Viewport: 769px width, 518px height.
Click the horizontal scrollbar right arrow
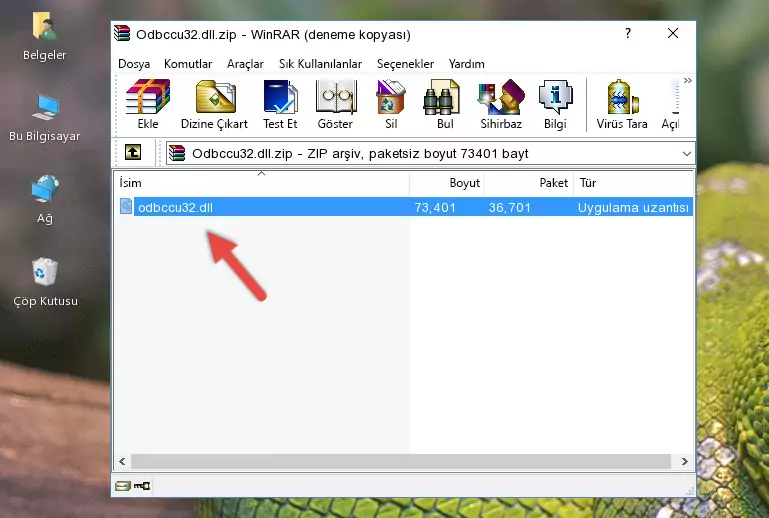pos(685,461)
